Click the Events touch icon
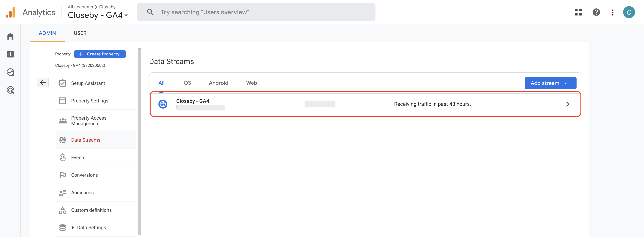This screenshot has width=644, height=237. point(62,158)
